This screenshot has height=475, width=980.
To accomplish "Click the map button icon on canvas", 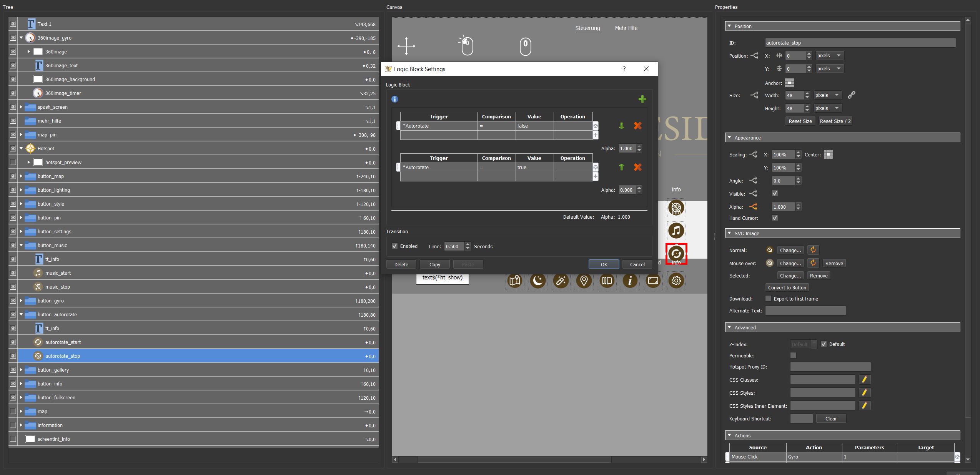I will pyautogui.click(x=515, y=281).
